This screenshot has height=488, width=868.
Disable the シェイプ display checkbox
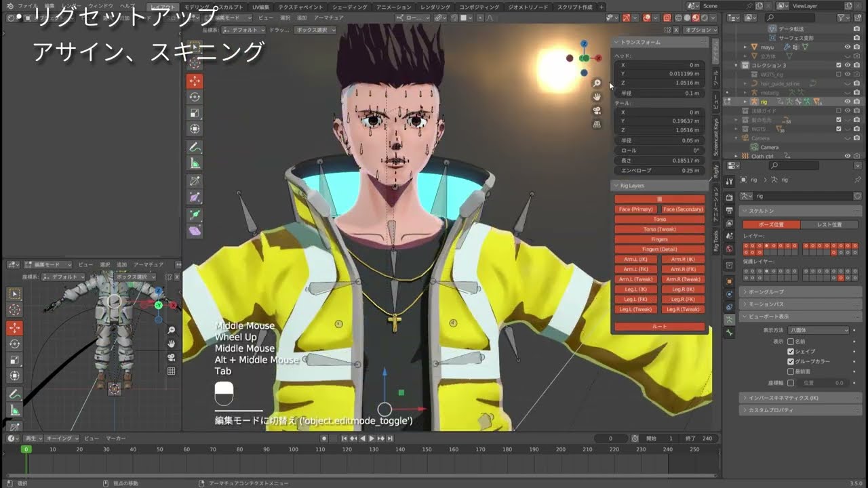(791, 352)
